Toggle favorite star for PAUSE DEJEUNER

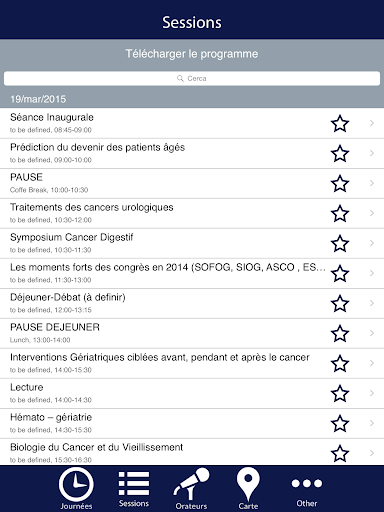[340, 333]
